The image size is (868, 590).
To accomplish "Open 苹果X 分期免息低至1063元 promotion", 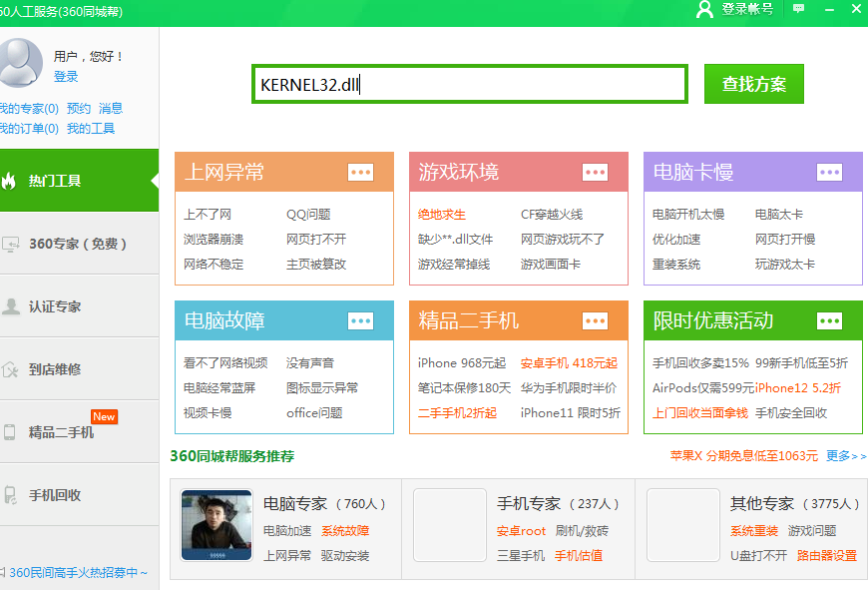I will [x=744, y=456].
